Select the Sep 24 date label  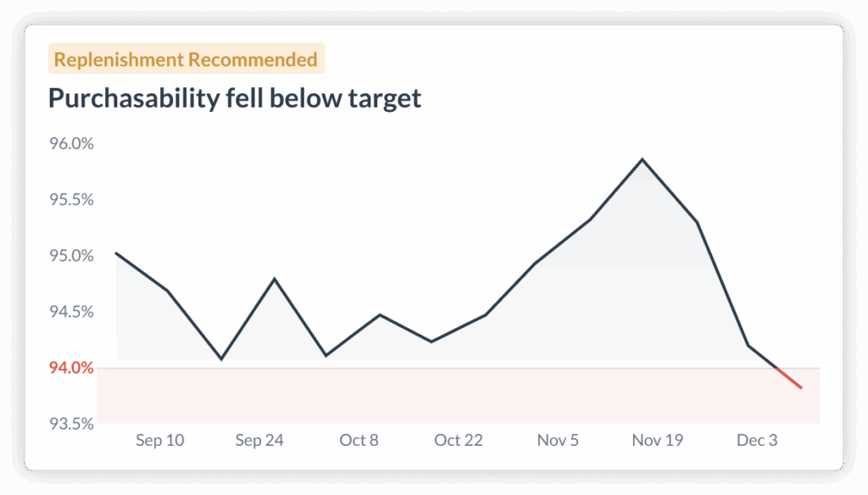(x=259, y=440)
